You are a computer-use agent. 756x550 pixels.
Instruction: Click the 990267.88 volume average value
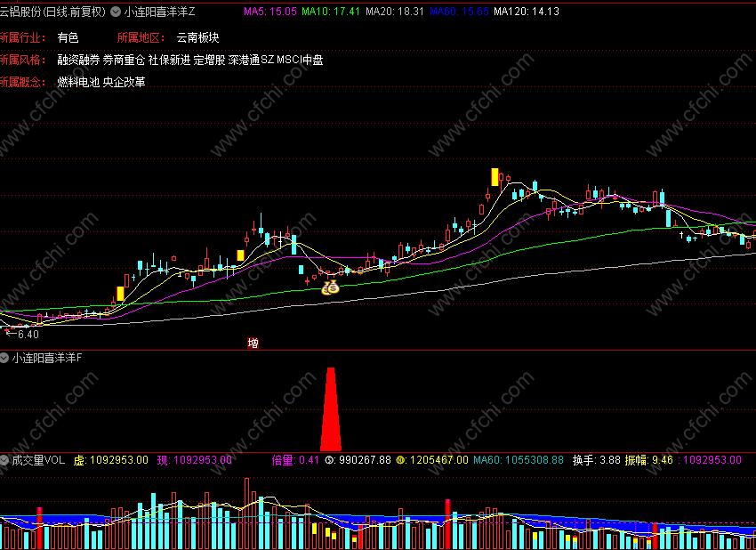[365, 460]
